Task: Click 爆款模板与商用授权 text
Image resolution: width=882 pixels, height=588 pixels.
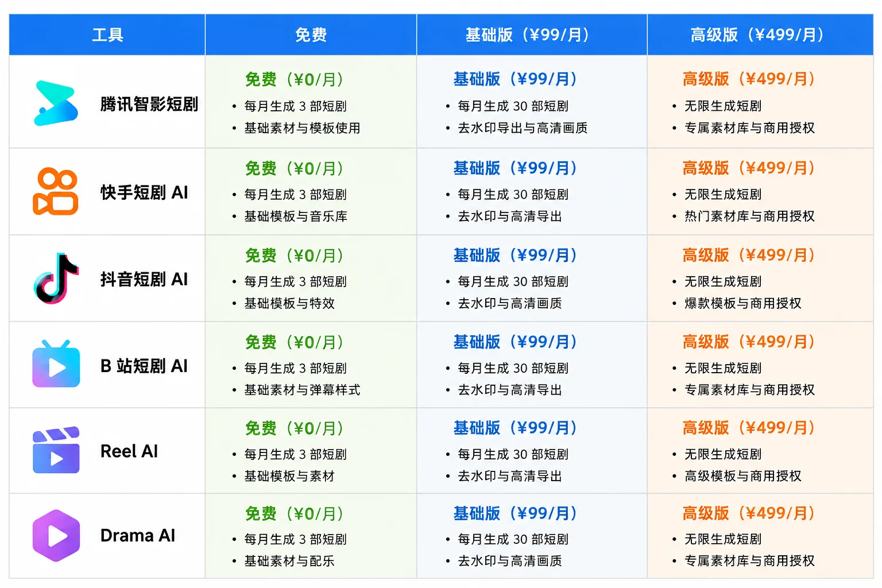Action: [x=743, y=303]
